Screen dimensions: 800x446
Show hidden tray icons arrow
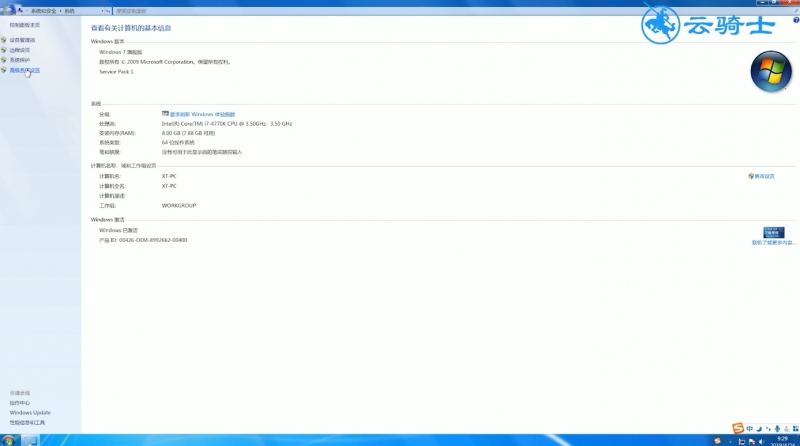coord(730,441)
